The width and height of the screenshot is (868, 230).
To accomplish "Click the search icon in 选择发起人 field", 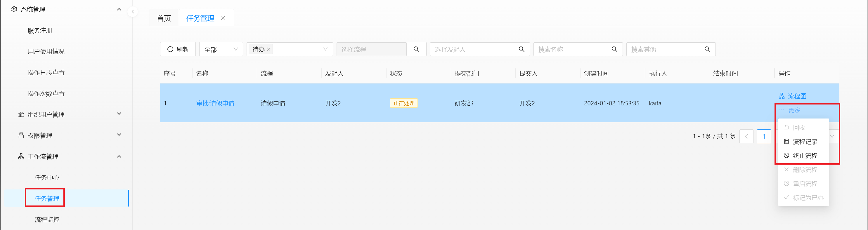I will 521,49.
